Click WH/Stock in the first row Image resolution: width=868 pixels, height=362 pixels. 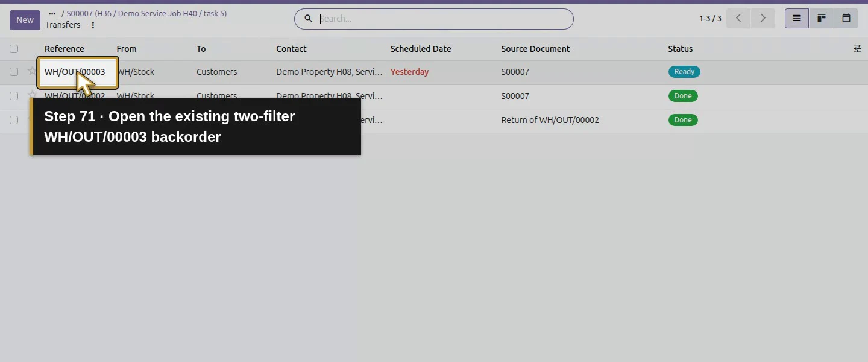tap(136, 72)
